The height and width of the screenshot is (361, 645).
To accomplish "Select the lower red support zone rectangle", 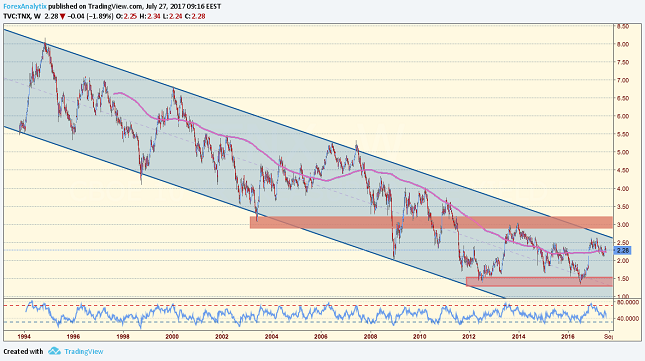I will 539,282.
